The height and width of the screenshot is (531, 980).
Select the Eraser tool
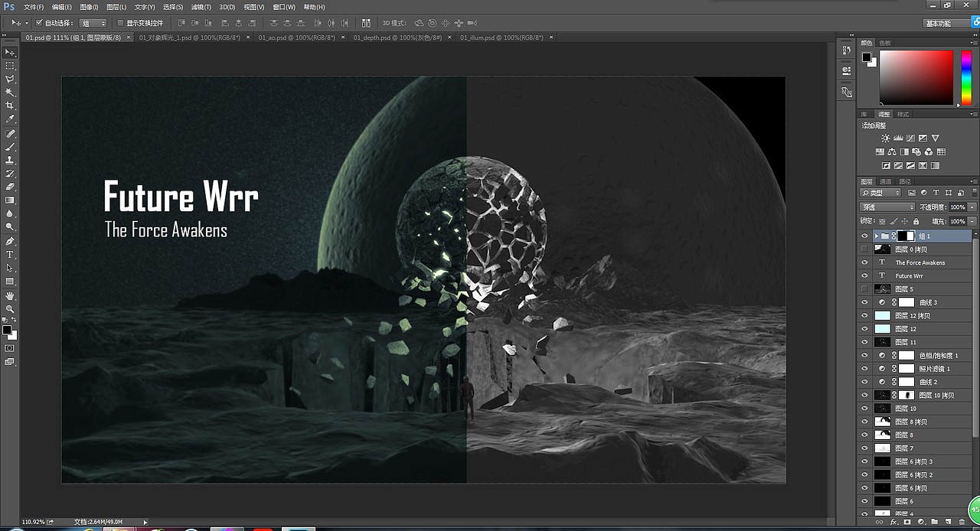click(10, 187)
